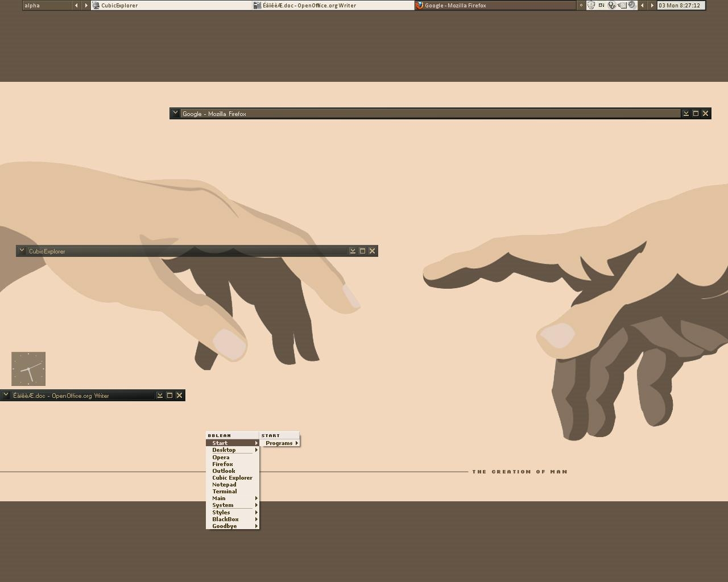The height and width of the screenshot is (582, 728).
Task: Switch to CubicExplorer in the taskbar
Action: pyautogui.click(x=172, y=5)
